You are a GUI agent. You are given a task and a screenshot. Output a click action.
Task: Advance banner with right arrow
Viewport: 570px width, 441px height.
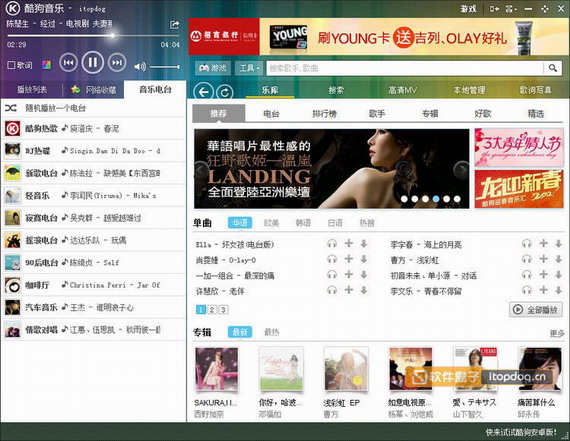(x=462, y=169)
